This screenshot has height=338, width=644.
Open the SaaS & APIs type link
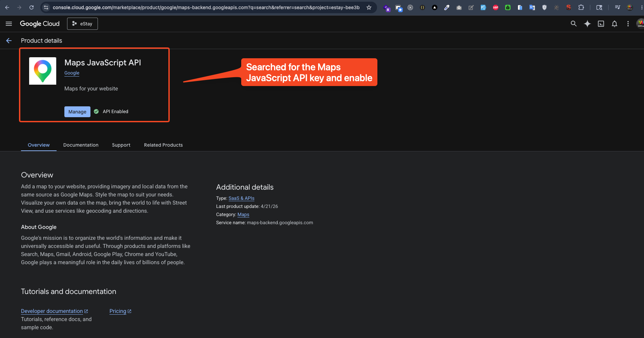click(242, 198)
